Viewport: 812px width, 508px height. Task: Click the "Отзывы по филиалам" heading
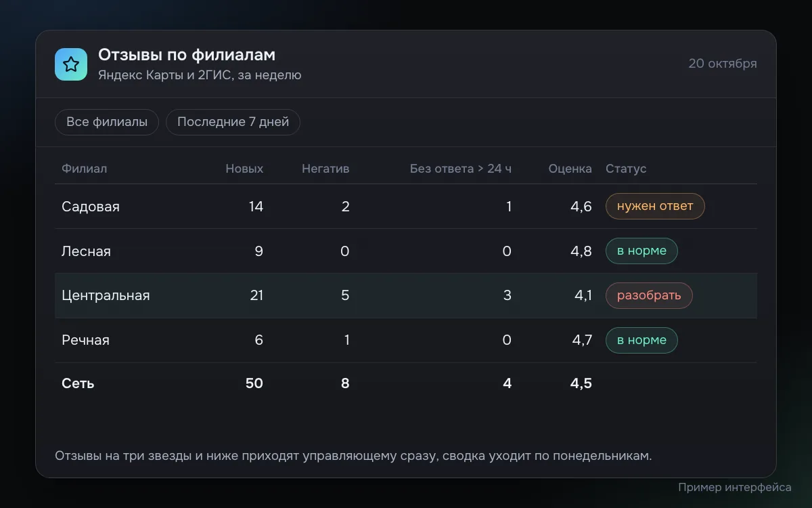point(187,55)
